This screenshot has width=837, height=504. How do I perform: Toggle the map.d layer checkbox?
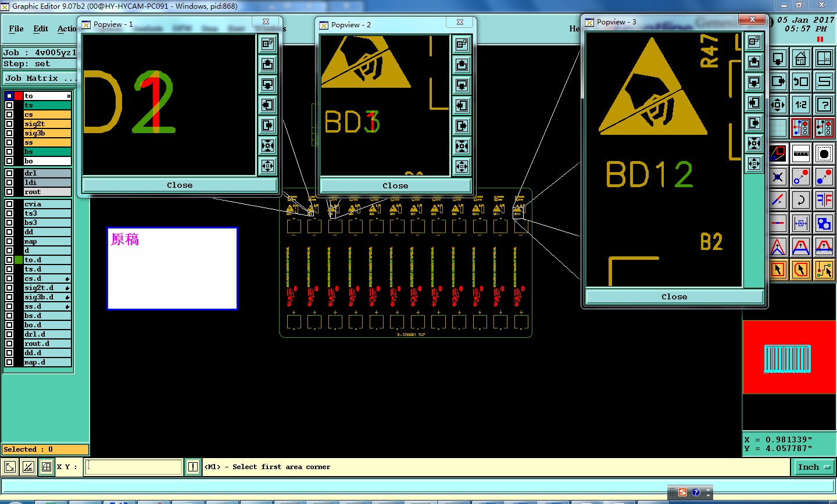9,362
